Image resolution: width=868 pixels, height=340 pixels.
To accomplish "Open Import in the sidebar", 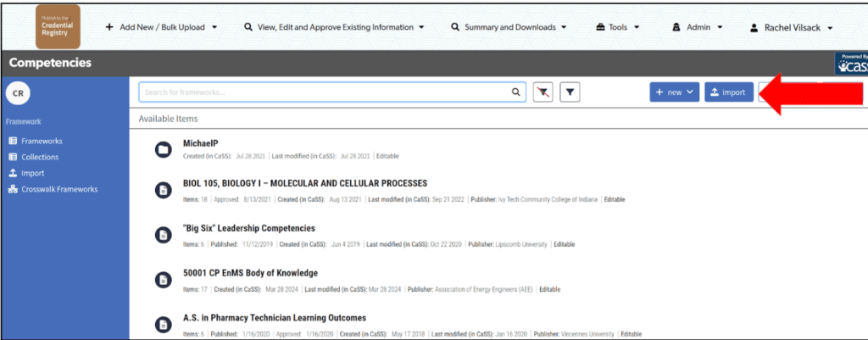I will click(x=33, y=173).
